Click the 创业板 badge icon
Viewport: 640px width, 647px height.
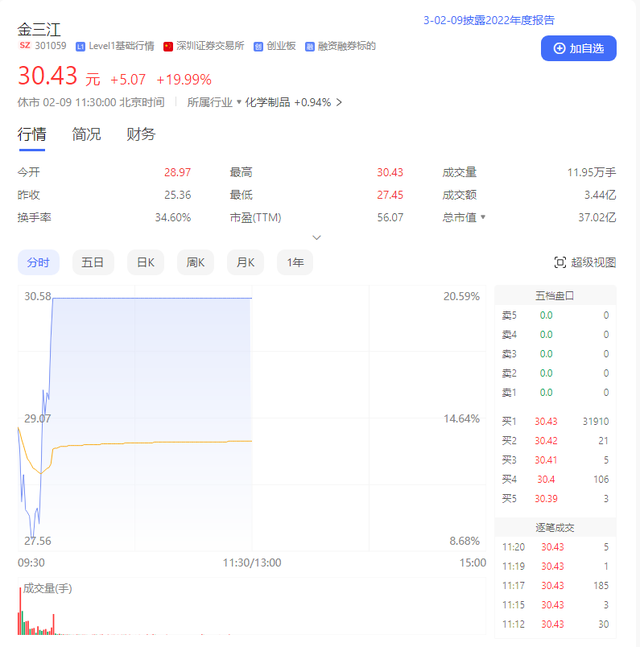pos(258,47)
